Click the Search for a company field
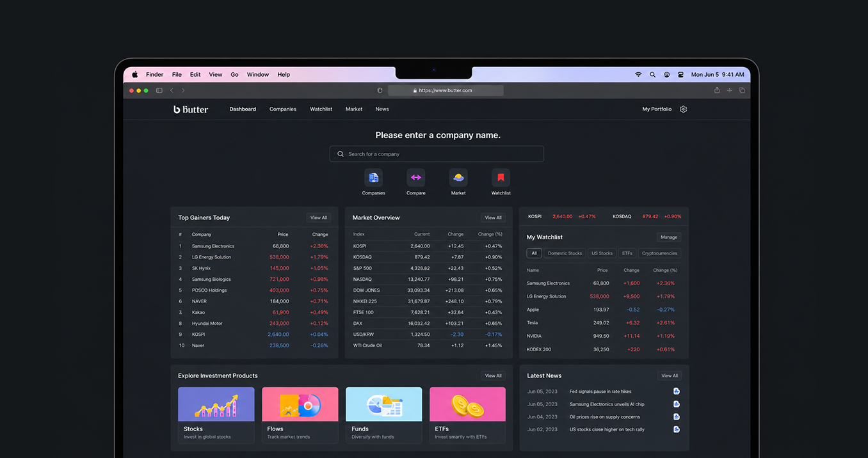This screenshot has width=868, height=458. coord(437,154)
